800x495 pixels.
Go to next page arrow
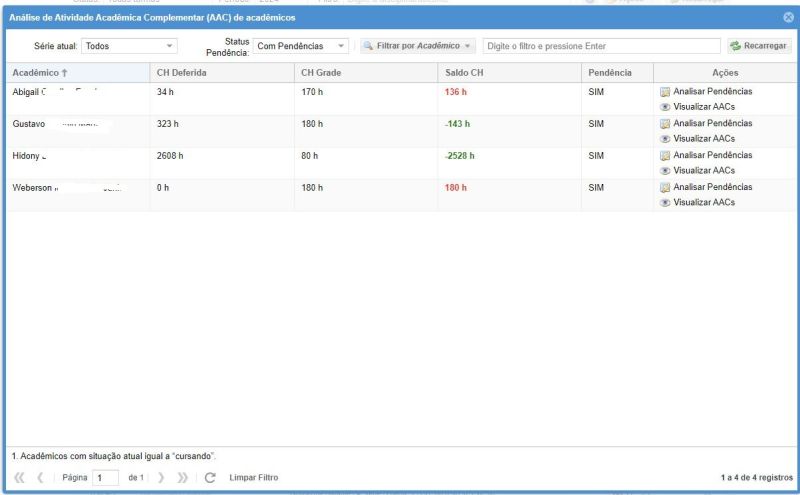click(x=160, y=478)
